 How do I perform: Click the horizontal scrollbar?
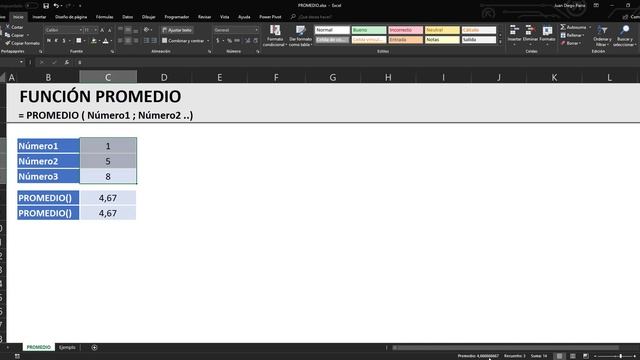506,348
